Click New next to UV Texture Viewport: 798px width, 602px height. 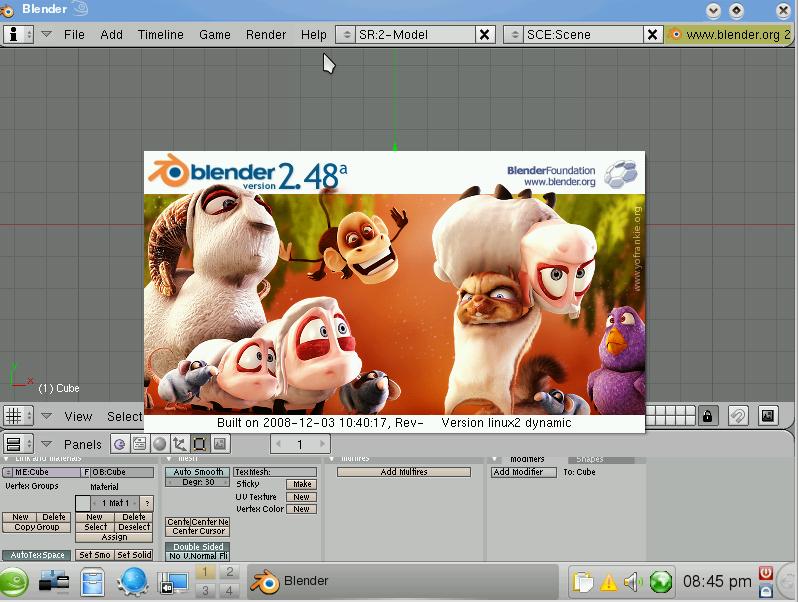click(x=301, y=497)
